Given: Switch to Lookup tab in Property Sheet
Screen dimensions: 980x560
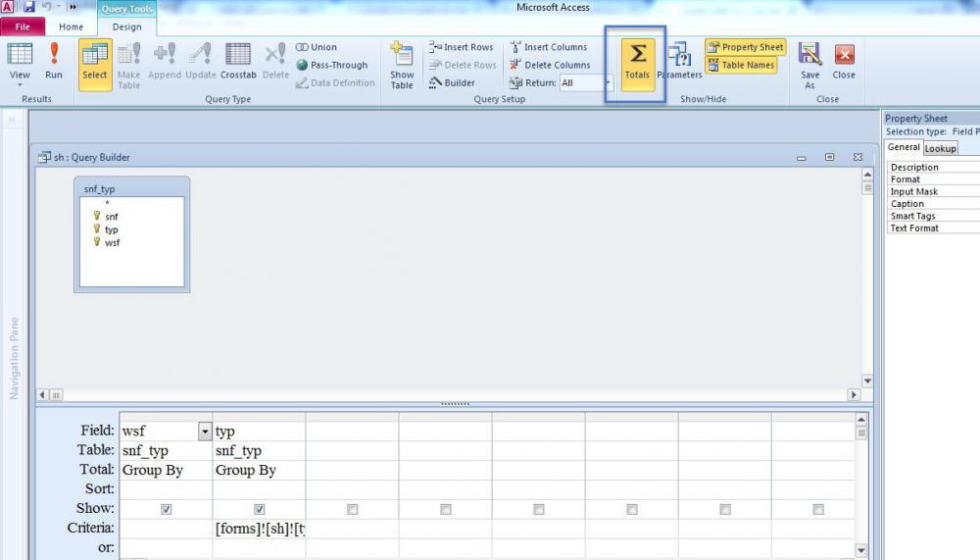Looking at the screenshot, I should pos(940,148).
